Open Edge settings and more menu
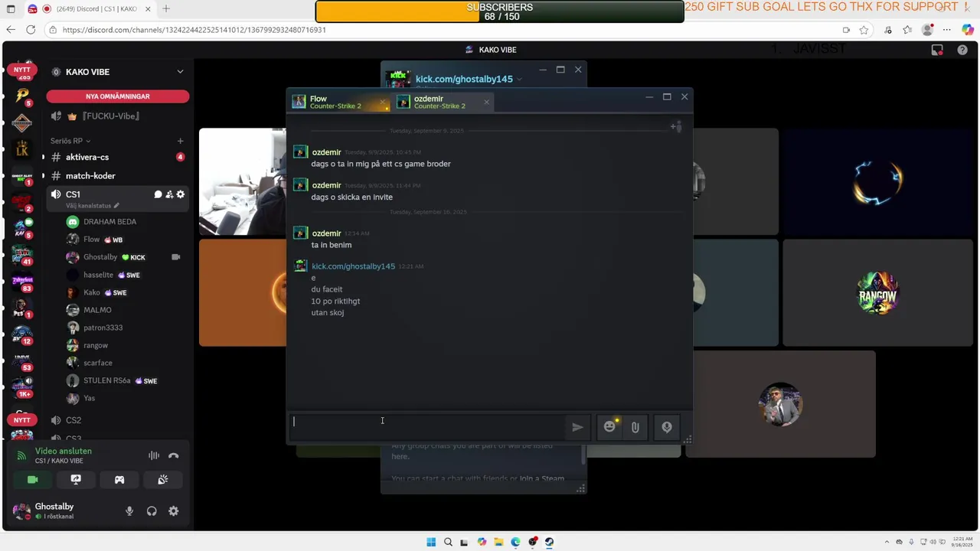The image size is (980, 551). coord(947,30)
